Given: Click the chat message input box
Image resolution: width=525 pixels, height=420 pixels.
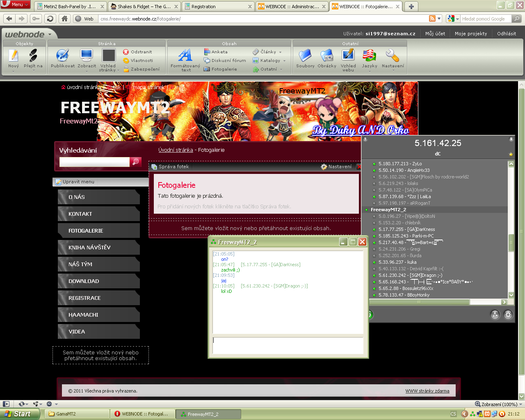Looking at the screenshot, I should tap(288, 345).
